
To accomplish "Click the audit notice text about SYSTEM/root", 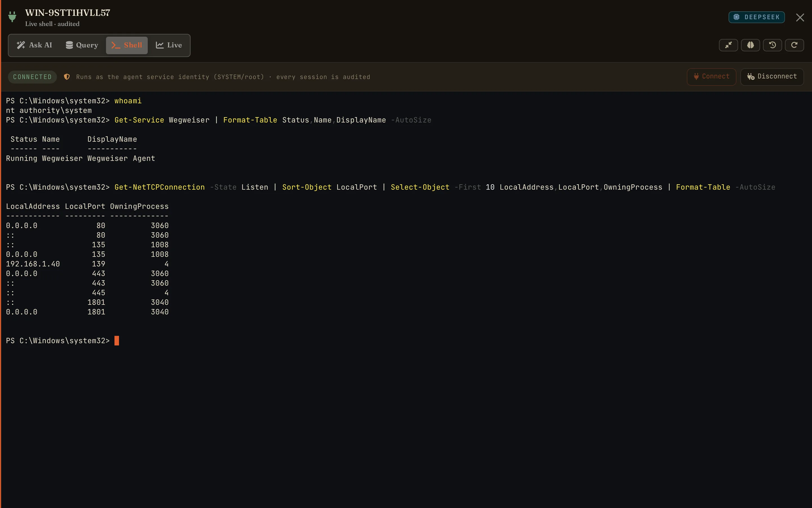I will (x=223, y=77).
